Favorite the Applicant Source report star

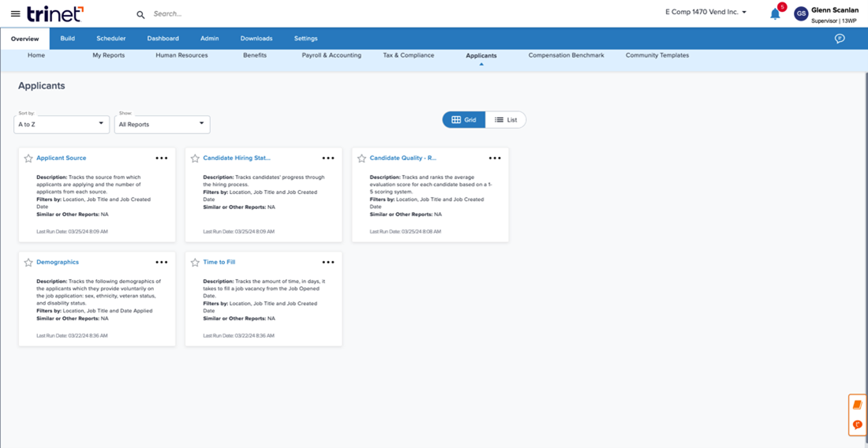click(x=28, y=159)
